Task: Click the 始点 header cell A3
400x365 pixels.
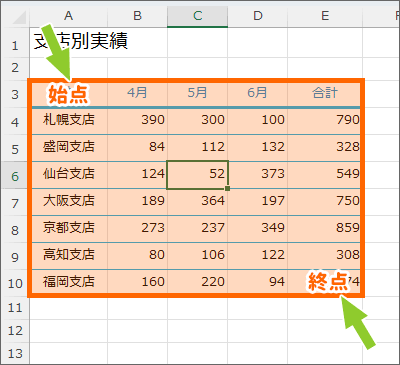Action: pos(68,94)
